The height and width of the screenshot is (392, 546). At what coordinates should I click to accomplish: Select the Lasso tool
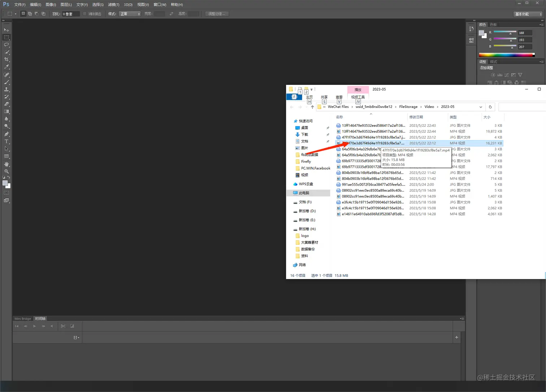pos(6,45)
